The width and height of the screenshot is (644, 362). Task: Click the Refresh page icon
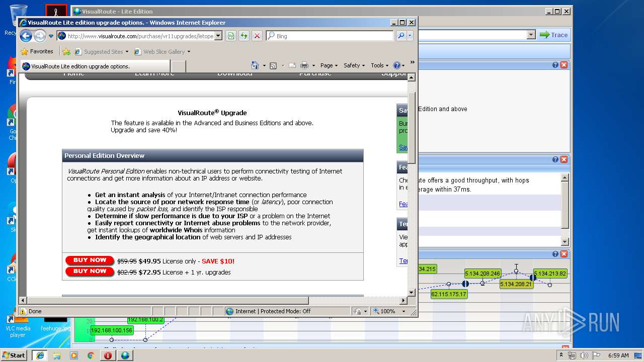[x=244, y=36]
